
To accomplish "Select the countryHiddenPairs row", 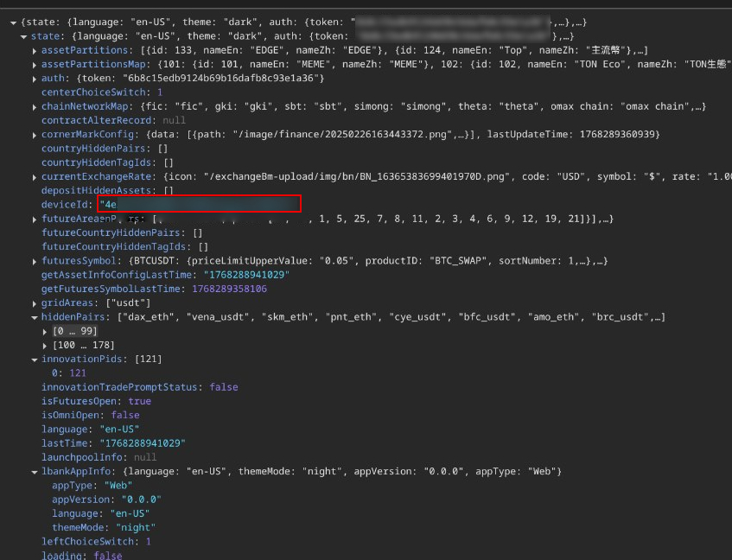I will pyautogui.click(x=105, y=149).
